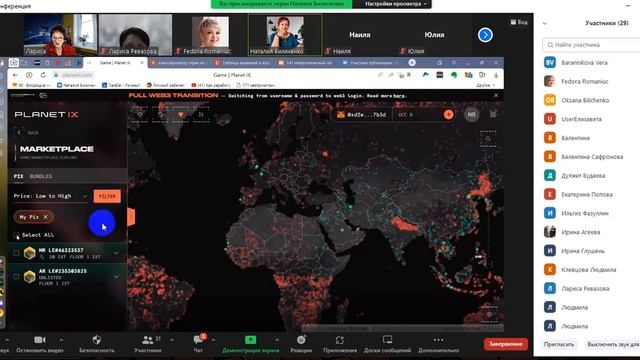Switch to the BUNDLES tab
This screenshot has width=640, height=360.
click(x=41, y=176)
